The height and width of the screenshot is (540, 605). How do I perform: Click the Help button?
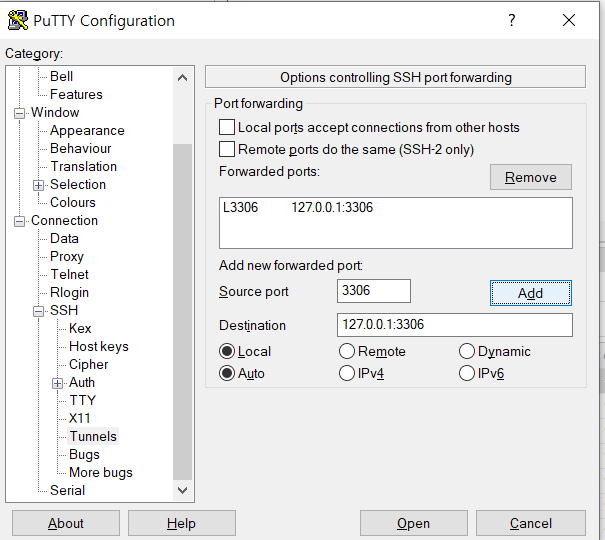[x=182, y=523]
